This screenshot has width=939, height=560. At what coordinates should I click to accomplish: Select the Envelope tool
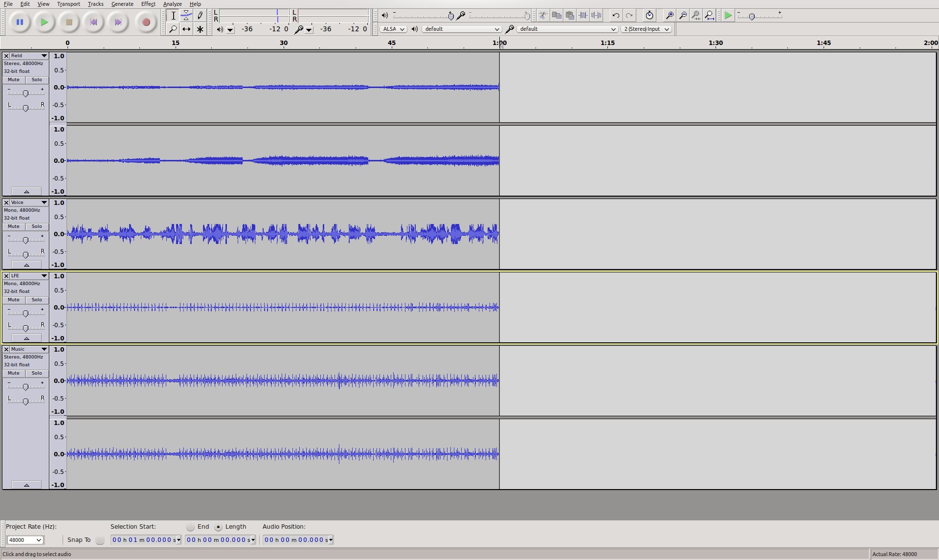tap(186, 16)
